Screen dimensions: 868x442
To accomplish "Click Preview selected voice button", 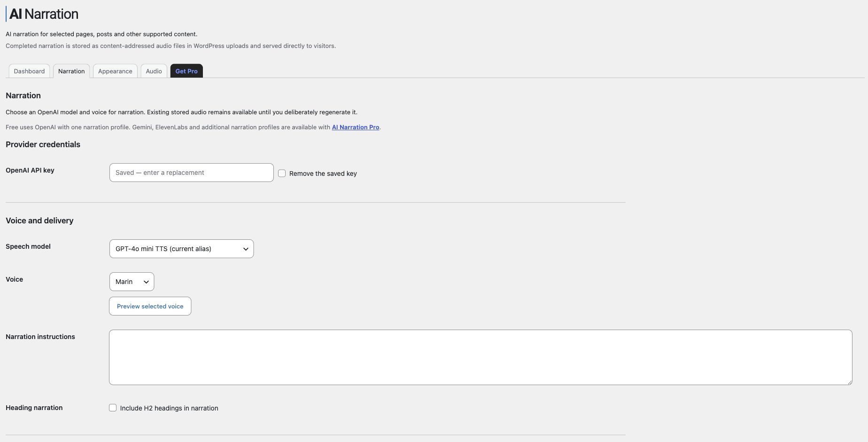I will tap(150, 306).
